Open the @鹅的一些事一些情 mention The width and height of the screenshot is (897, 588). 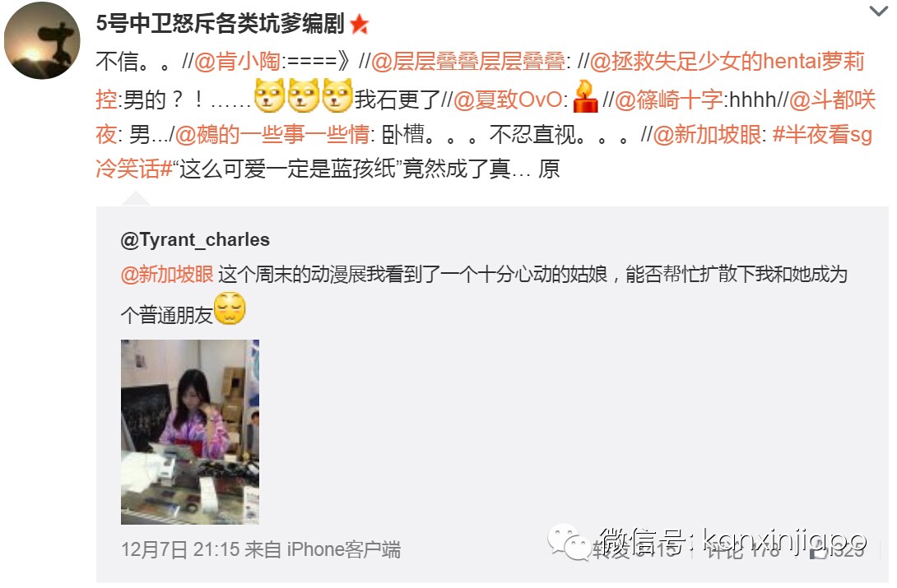pos(272,134)
